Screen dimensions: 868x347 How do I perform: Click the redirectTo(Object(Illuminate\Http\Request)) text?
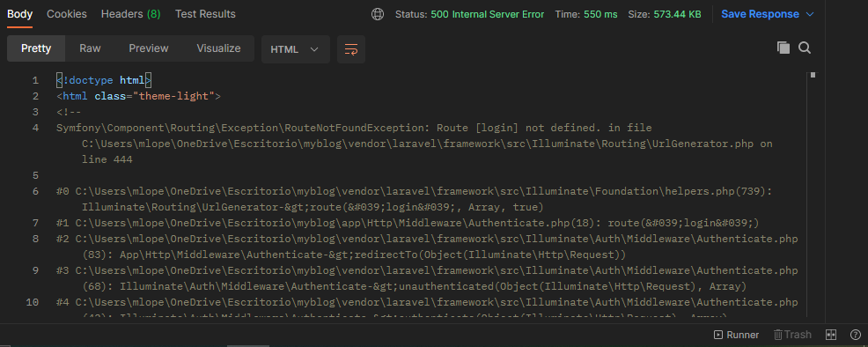pyautogui.click(x=490, y=255)
